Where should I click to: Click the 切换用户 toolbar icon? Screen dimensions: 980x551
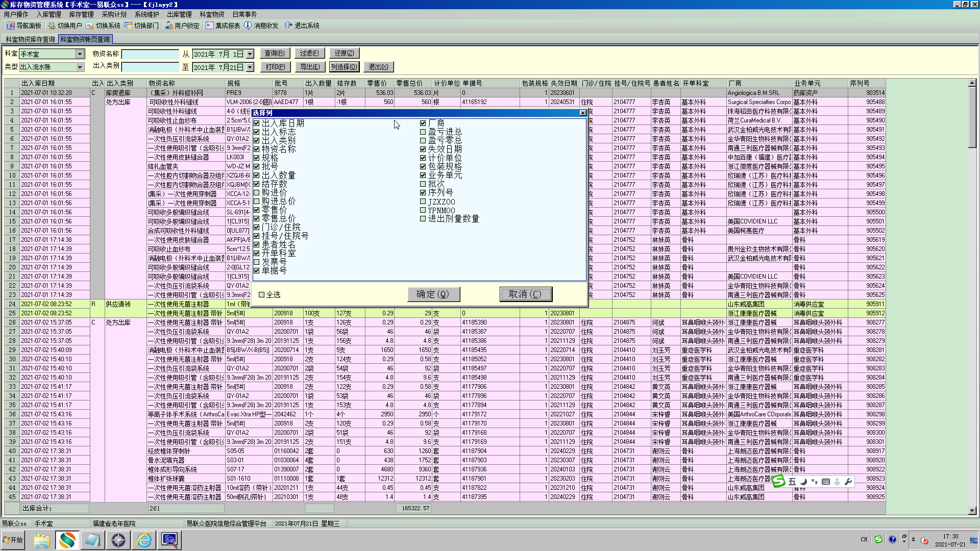pyautogui.click(x=52, y=26)
